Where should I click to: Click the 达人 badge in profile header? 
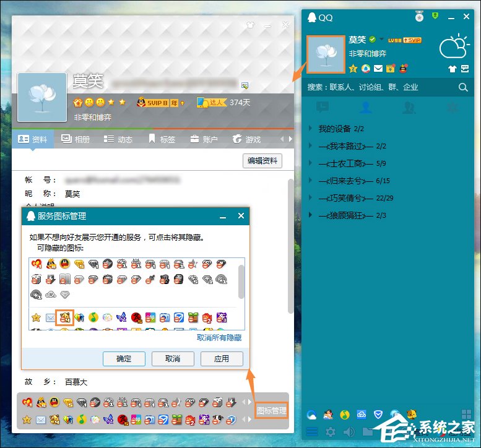point(212,102)
